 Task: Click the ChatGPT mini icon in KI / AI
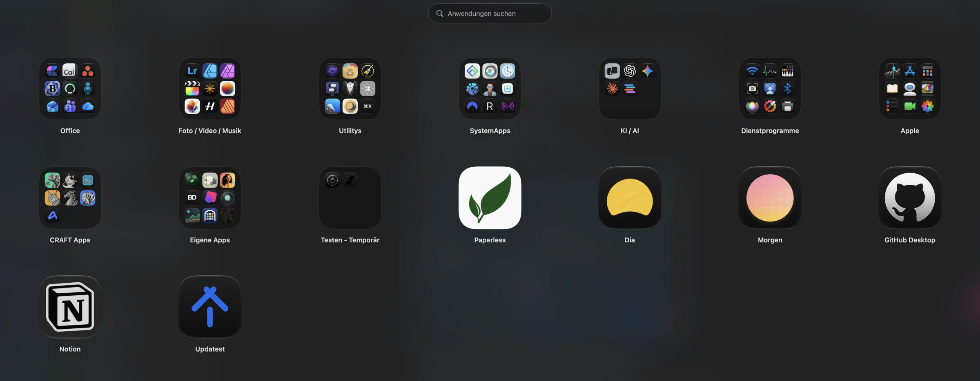(x=630, y=71)
